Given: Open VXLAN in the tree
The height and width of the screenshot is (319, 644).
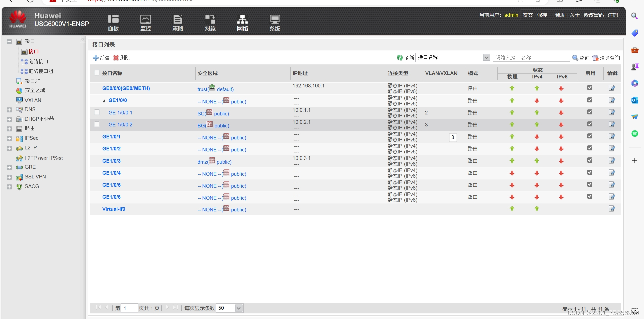Looking at the screenshot, I should [33, 100].
